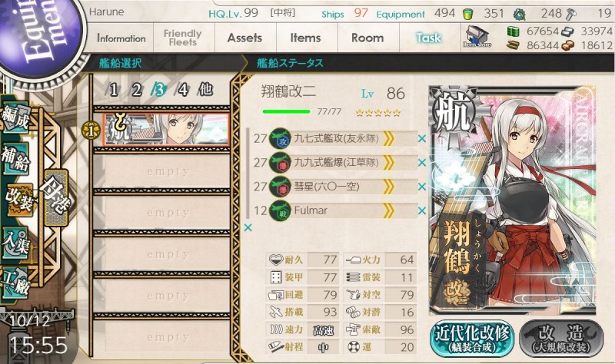Click the fighter icon beside Fulmar

[281, 211]
